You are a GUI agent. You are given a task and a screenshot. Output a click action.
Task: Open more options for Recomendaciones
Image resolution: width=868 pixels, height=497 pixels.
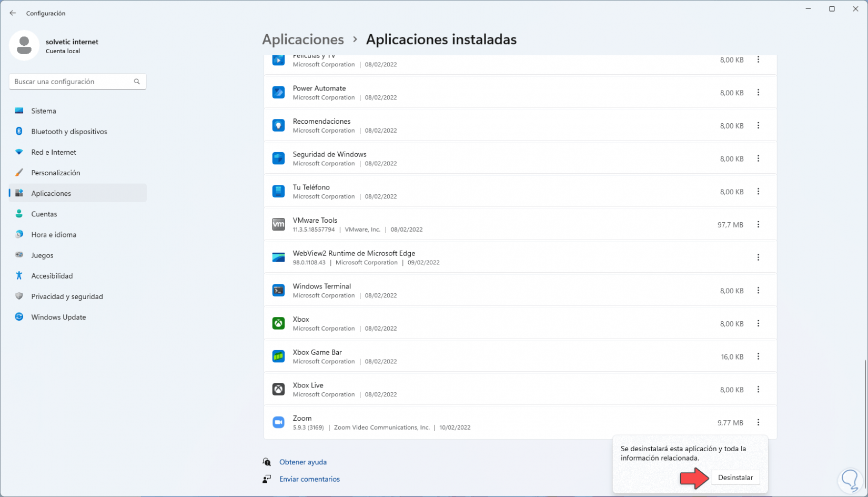point(758,125)
